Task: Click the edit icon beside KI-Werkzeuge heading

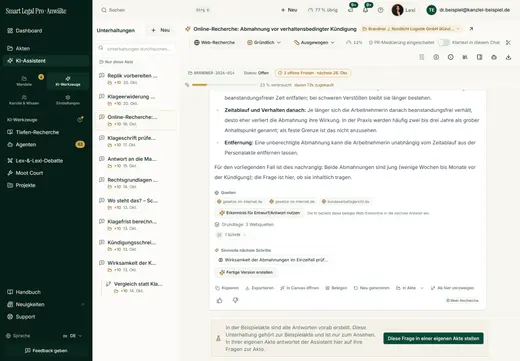Action: 80,119
